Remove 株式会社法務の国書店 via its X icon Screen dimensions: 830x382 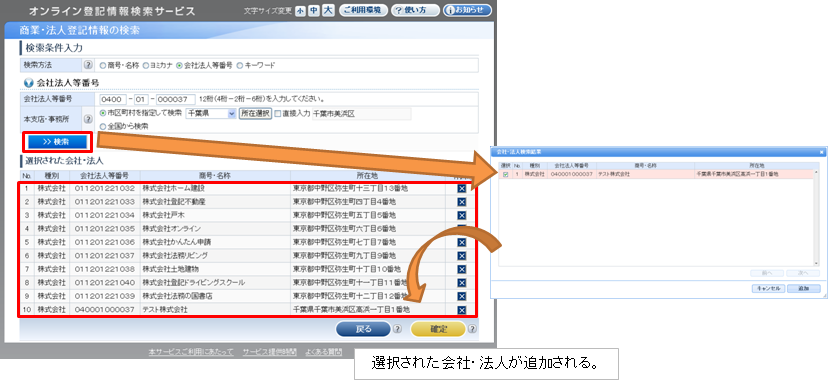tap(462, 297)
